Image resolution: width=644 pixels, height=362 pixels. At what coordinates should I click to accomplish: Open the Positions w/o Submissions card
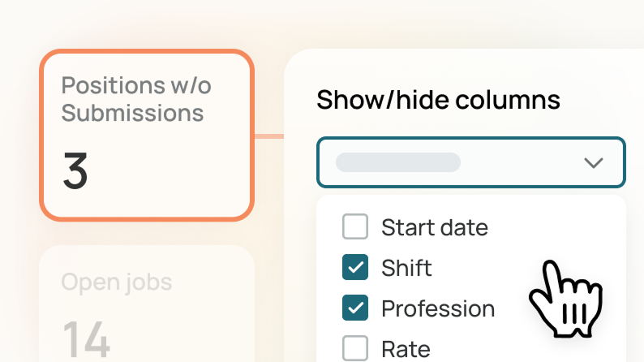[x=147, y=135]
